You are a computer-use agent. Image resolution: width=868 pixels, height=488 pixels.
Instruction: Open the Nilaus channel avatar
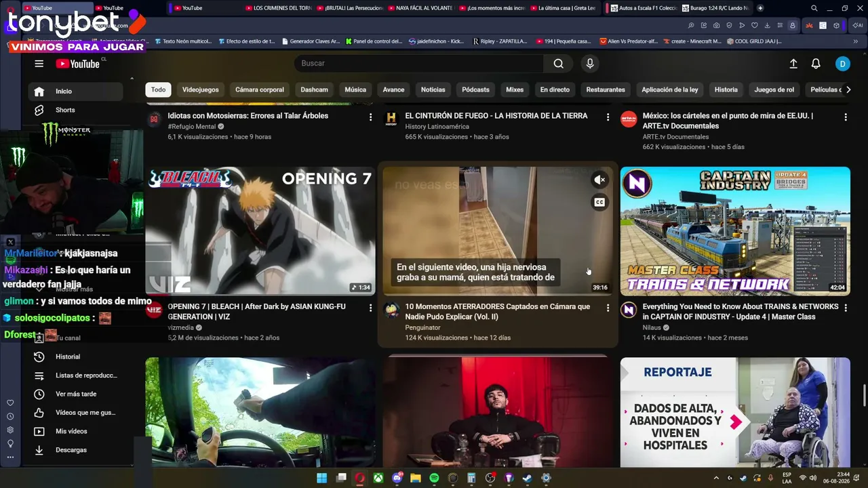click(x=629, y=310)
